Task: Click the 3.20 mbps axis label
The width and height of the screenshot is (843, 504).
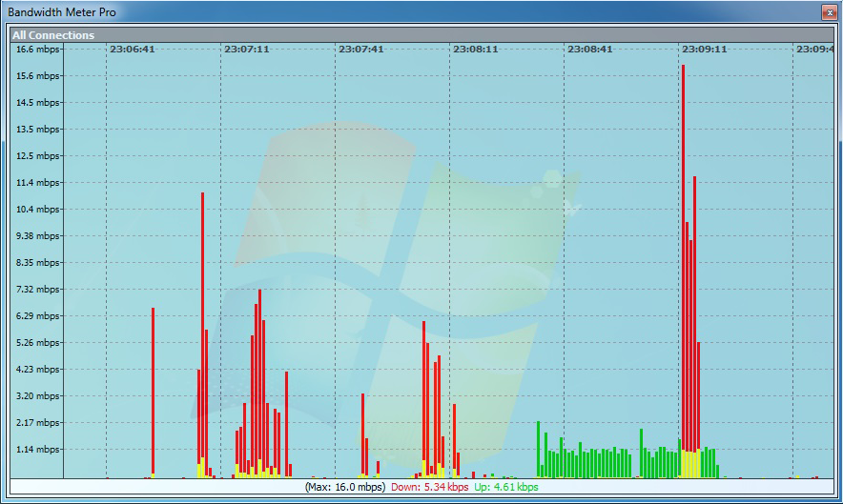Action: pyautogui.click(x=37, y=396)
